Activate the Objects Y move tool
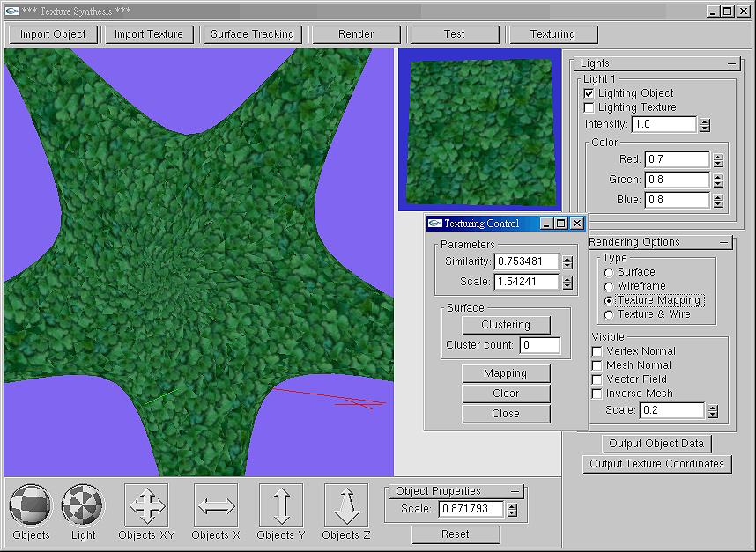 [x=281, y=505]
